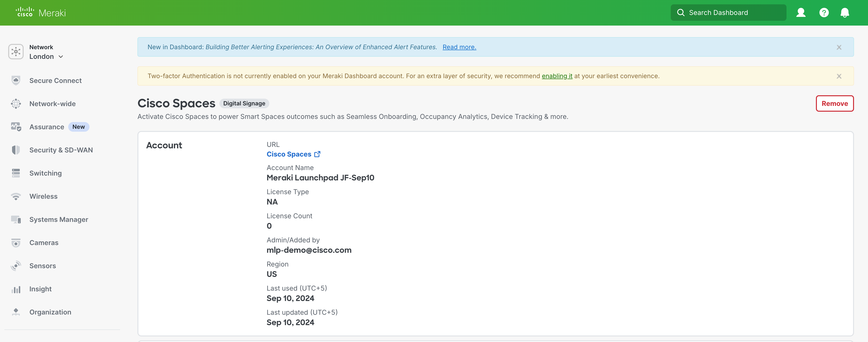868x342 pixels.
Task: Dismiss the Two-factor Authentication warning
Action: tap(839, 76)
